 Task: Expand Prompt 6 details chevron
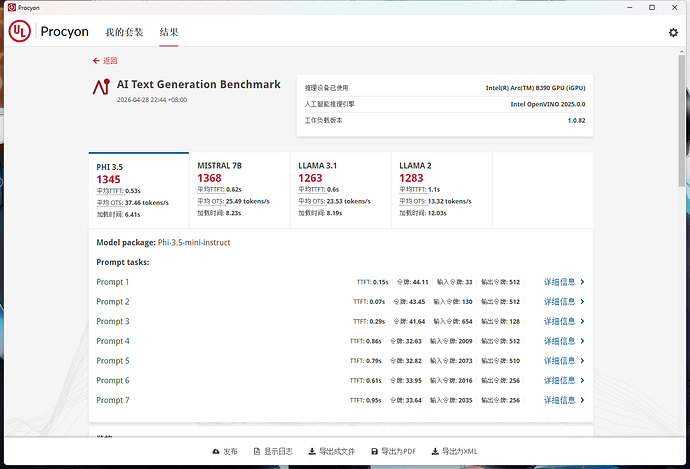(582, 381)
